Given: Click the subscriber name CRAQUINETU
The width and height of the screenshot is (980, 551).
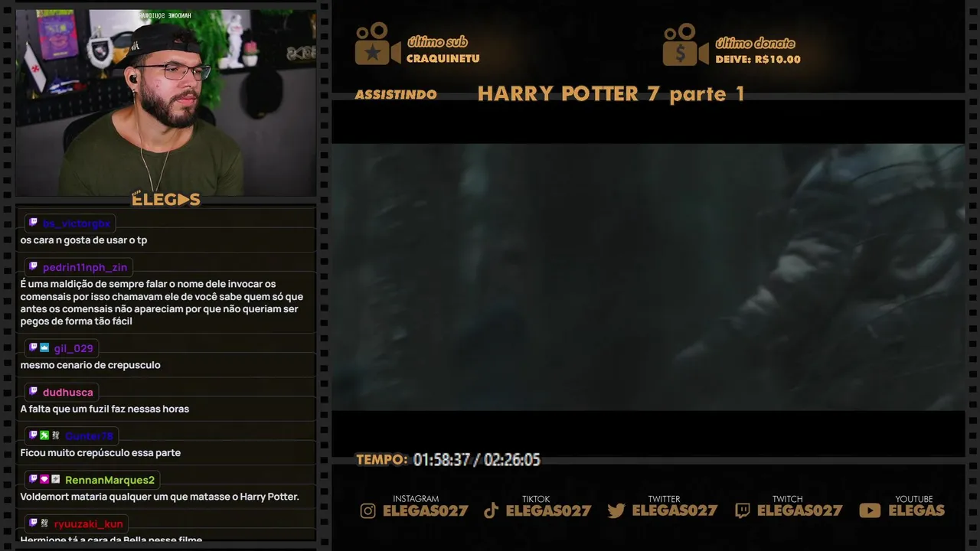Looking at the screenshot, I should coord(443,59).
